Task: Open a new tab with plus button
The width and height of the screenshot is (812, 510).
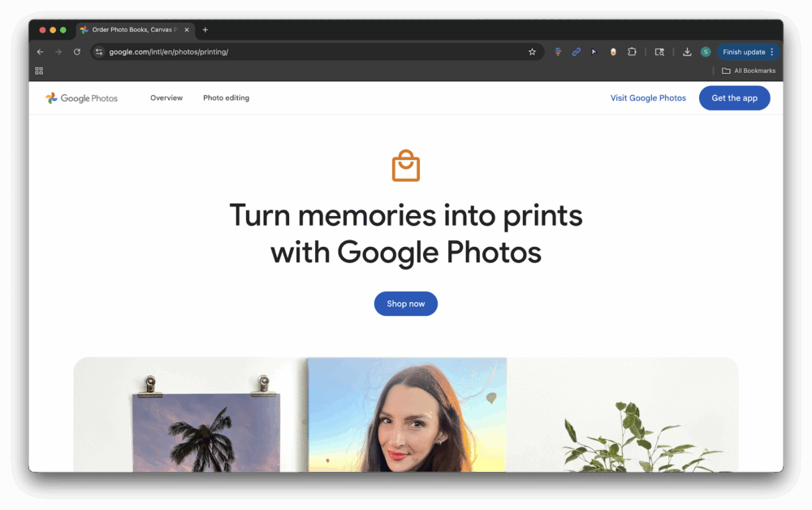Action: tap(205, 30)
